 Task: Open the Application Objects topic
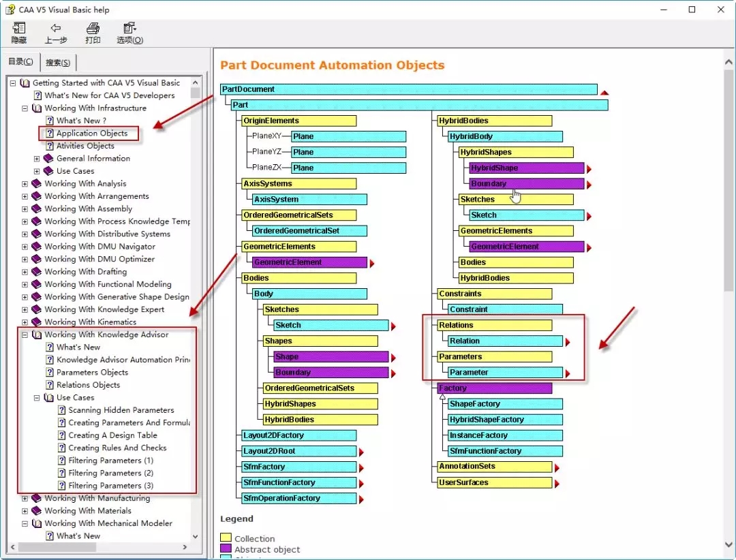(92, 134)
